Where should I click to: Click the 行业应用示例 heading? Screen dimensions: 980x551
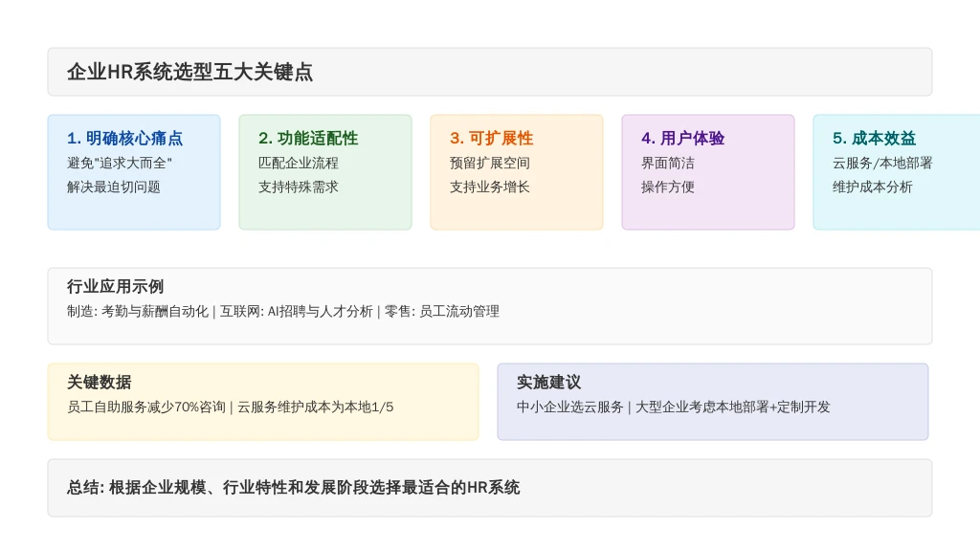pyautogui.click(x=115, y=287)
